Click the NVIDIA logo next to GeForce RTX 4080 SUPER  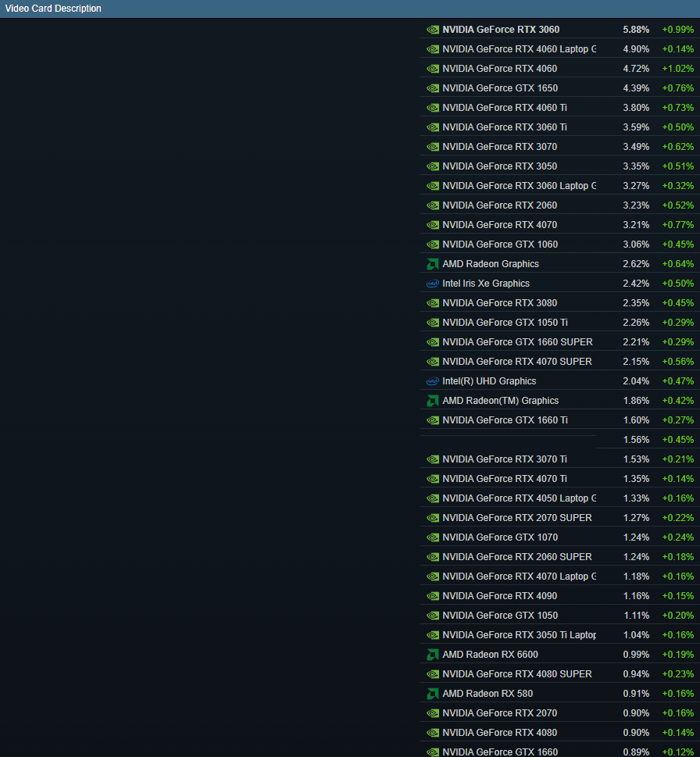[432, 674]
